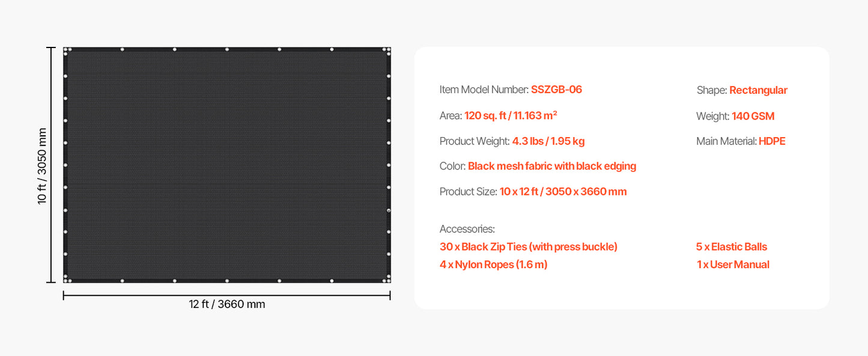Select the "4.3 lbs / 1.95 kg" product weight
Viewport: 868px width, 356px height.
pyautogui.click(x=548, y=141)
